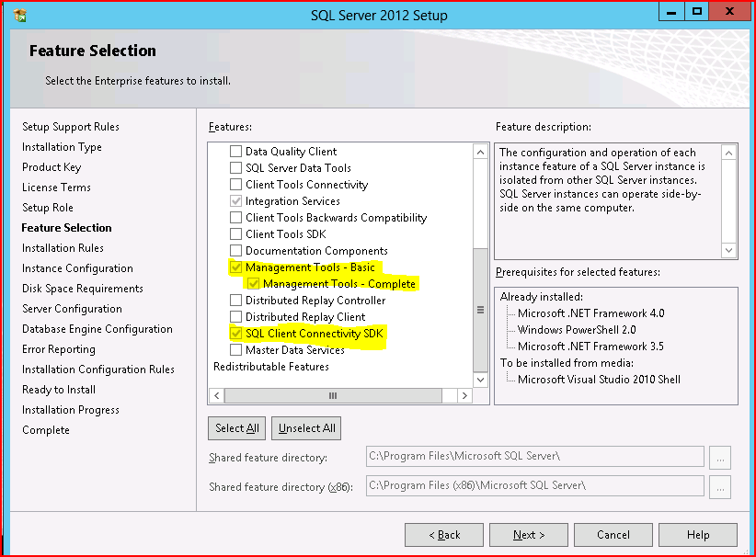756x557 pixels.
Task: Check the Data Quality Client checkbox
Action: (235, 152)
